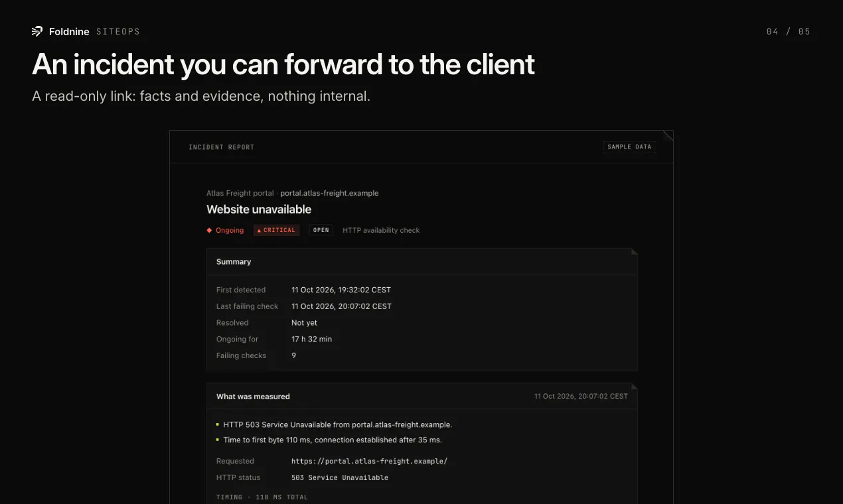The image size is (843, 504).
Task: Click the Ongoing status label
Action: (230, 230)
